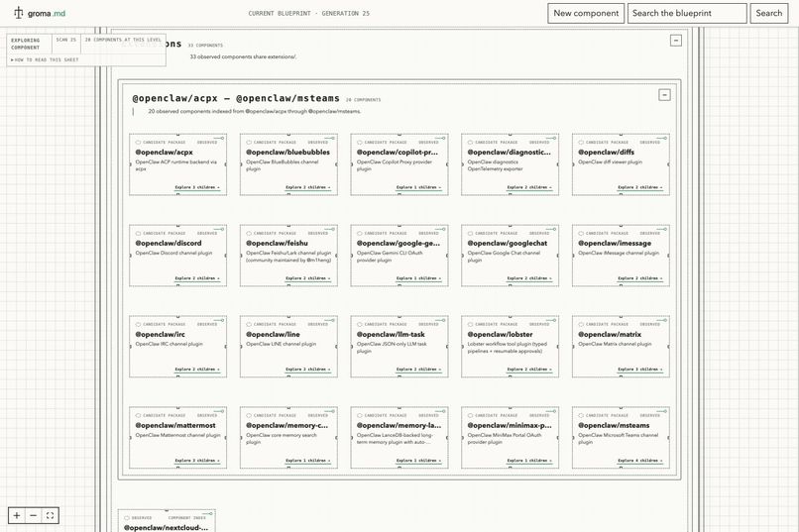This screenshot has height=532, width=799.
Task: Click the 'Scan 25' label
Action: [x=66, y=40]
